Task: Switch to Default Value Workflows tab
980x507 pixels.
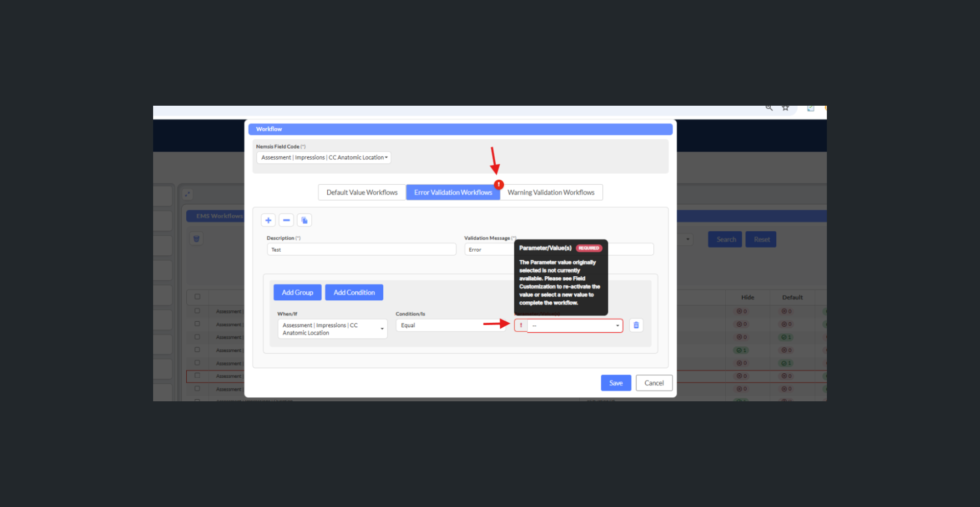Action: [362, 192]
